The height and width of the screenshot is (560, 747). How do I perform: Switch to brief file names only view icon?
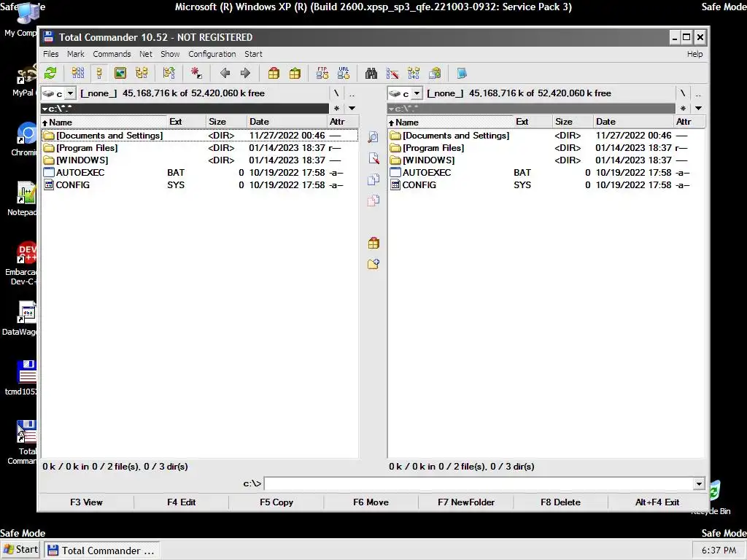tap(77, 73)
